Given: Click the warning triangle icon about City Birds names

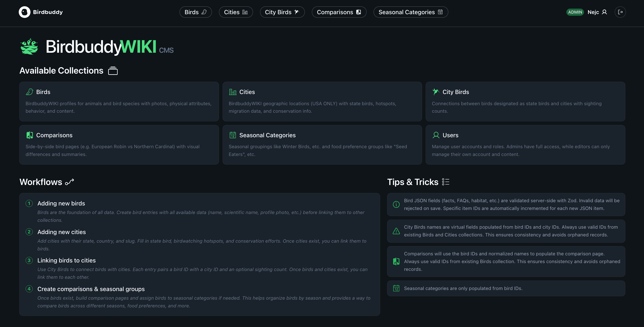Looking at the screenshot, I should [396, 231].
